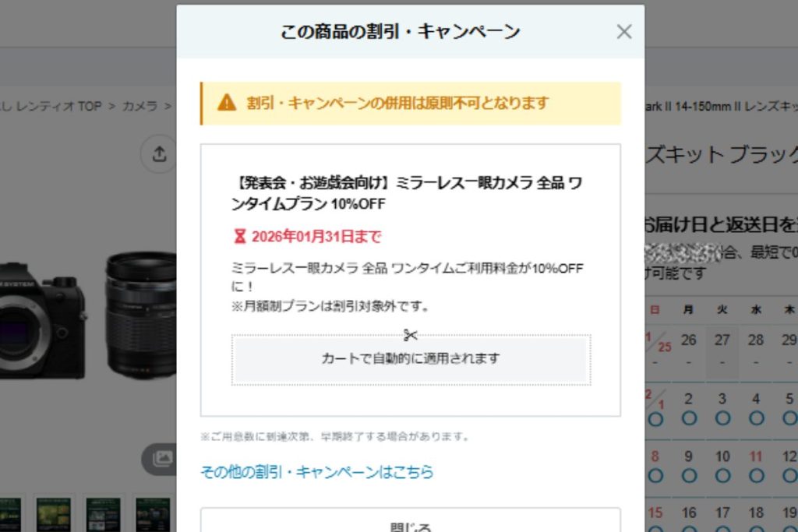Select the availability circle under date 2

pyautogui.click(x=688, y=417)
